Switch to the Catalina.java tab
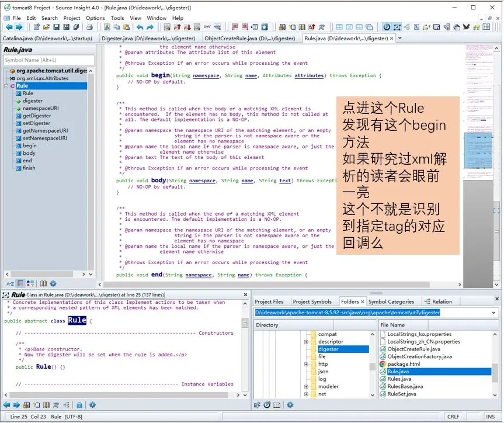 47,39
